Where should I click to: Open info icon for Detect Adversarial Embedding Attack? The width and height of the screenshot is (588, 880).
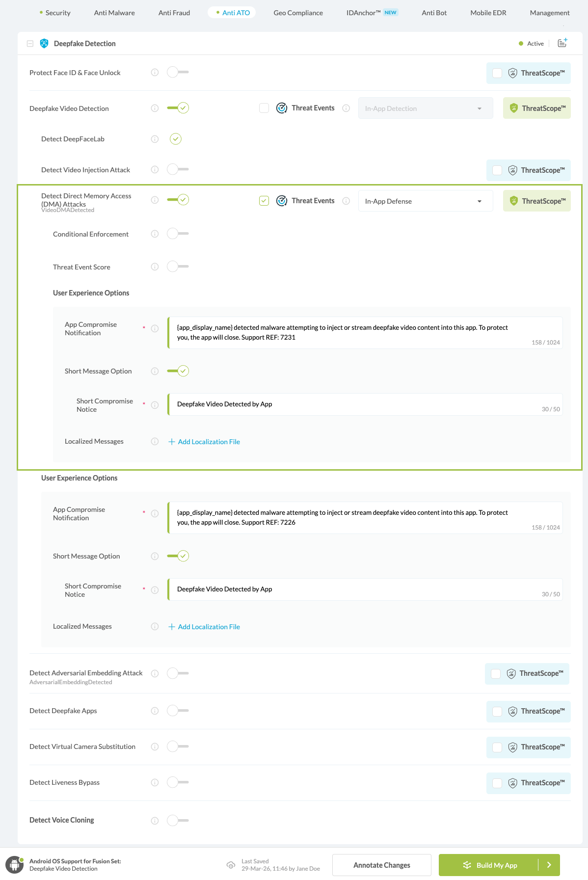coord(155,673)
